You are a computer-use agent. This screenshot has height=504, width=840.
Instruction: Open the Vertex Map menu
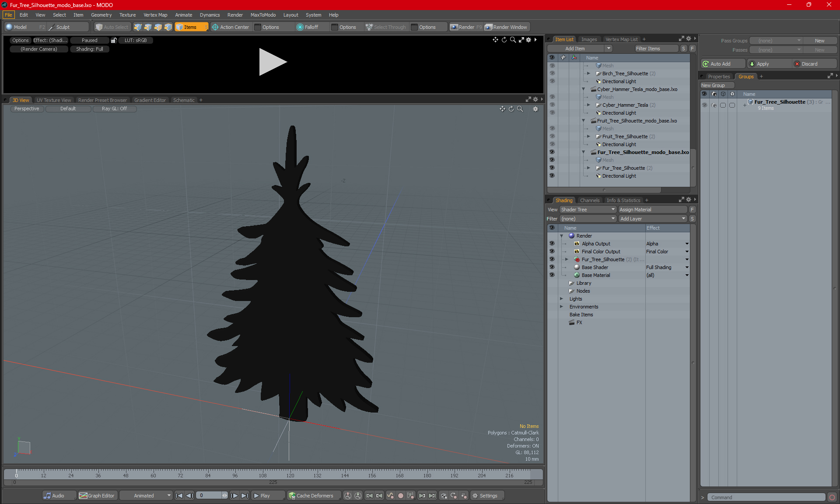pos(155,15)
